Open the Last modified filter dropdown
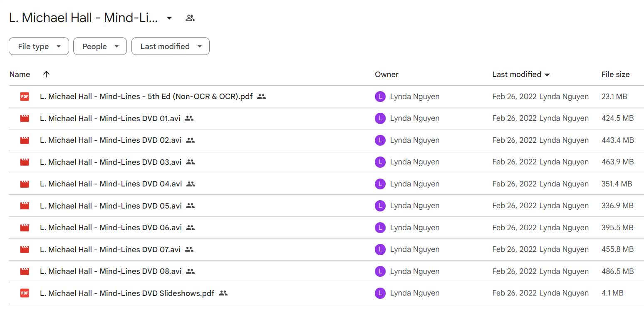This screenshot has width=644, height=323. tap(171, 46)
